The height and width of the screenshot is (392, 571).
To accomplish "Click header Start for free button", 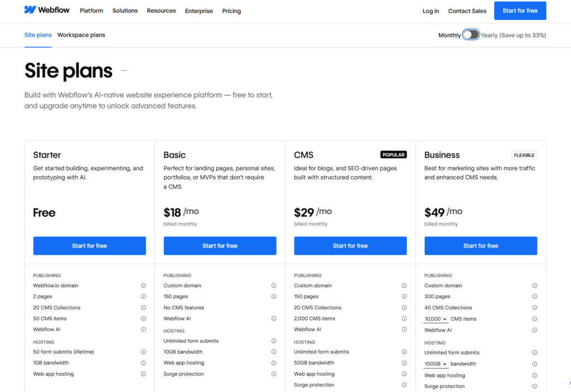I will [x=520, y=11].
